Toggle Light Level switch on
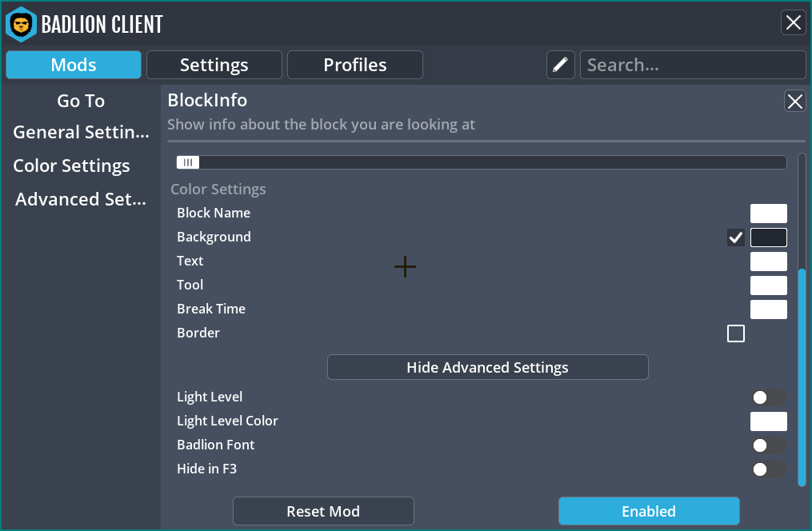812x531 pixels. [769, 397]
